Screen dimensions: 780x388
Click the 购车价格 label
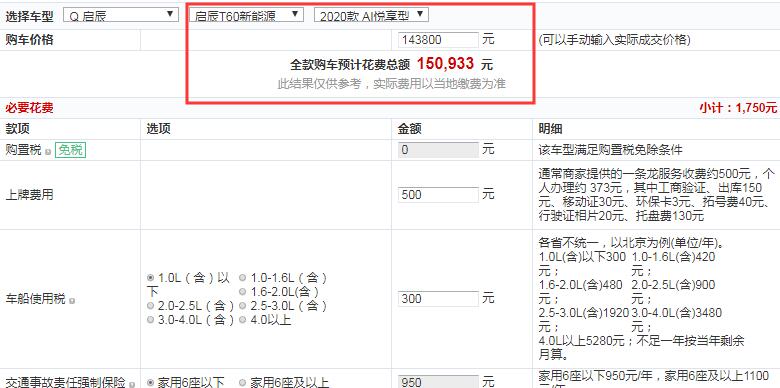29,40
